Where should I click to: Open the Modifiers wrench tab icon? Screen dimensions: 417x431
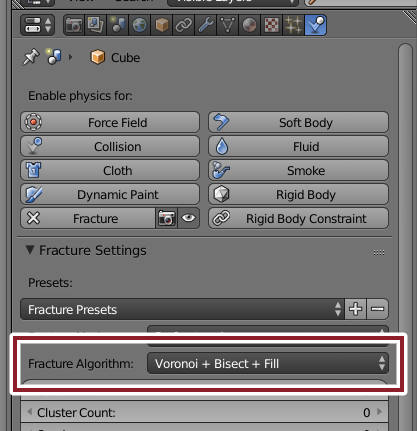[206, 25]
